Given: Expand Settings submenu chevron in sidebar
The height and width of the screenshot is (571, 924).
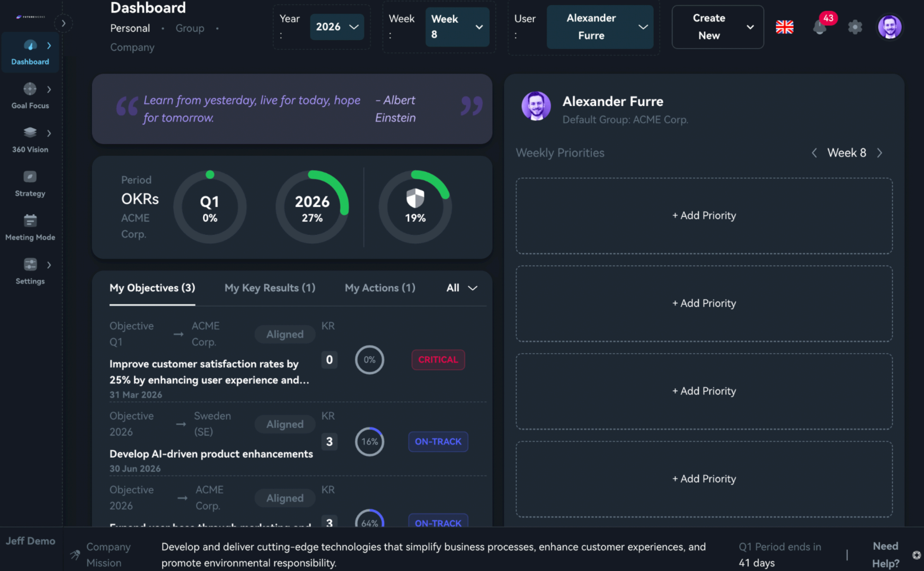Looking at the screenshot, I should pyautogui.click(x=49, y=265).
